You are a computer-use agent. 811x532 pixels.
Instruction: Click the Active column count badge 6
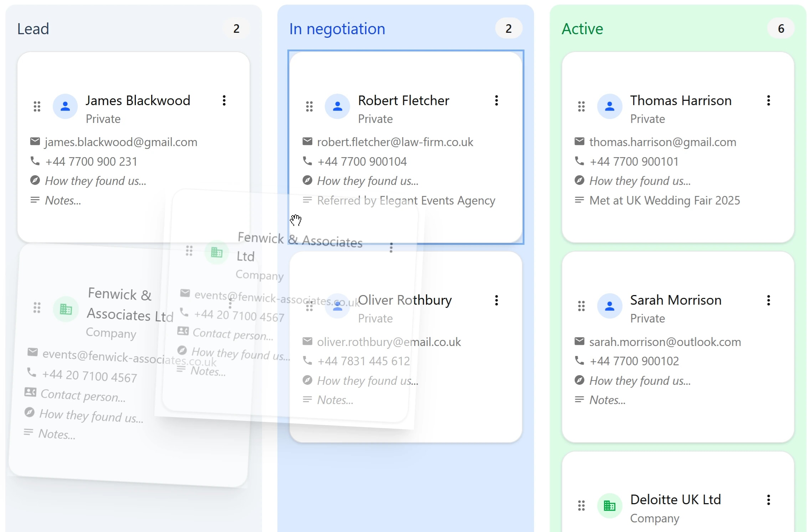[x=781, y=29]
